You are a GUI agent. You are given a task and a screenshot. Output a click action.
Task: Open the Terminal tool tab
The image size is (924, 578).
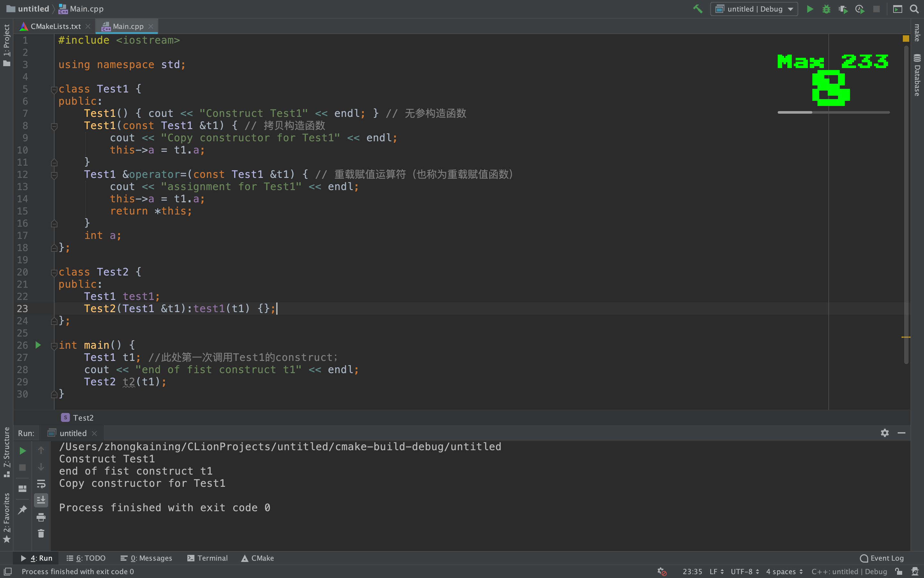click(207, 558)
